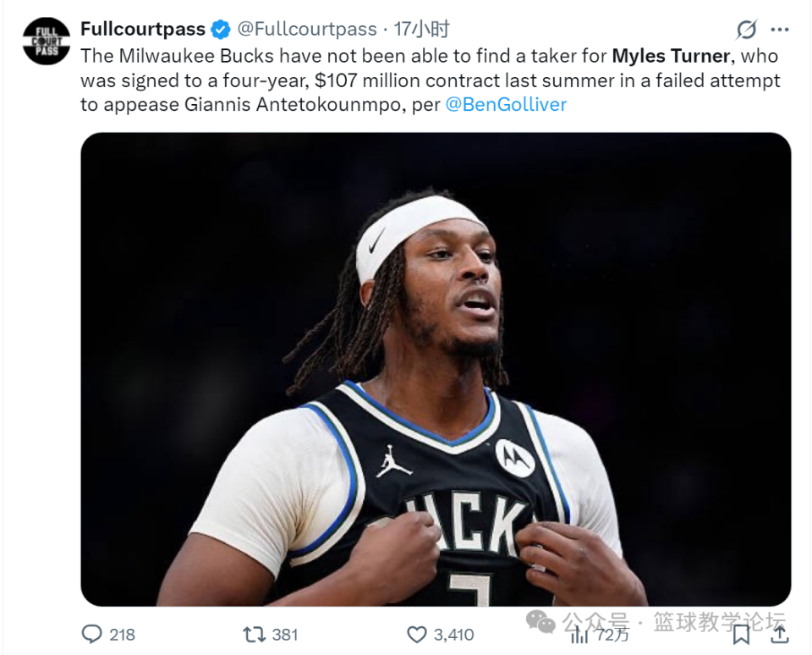This screenshot has height=655, width=812.
Task: Open the share upload icon
Action: 779,635
